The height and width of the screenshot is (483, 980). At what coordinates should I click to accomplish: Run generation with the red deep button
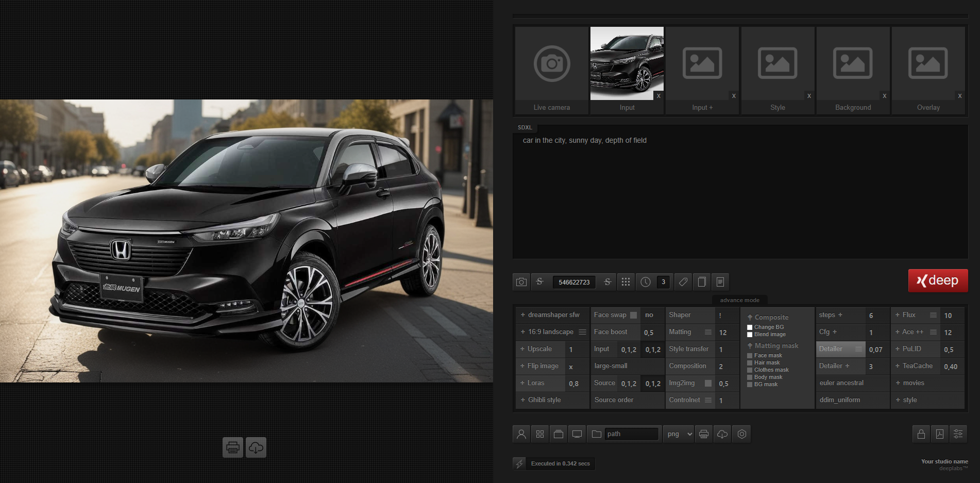tap(938, 280)
